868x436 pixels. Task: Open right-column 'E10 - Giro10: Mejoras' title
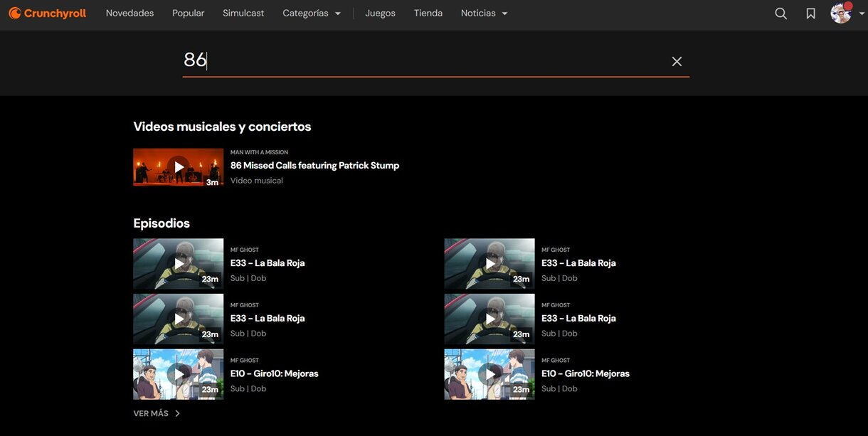point(586,373)
